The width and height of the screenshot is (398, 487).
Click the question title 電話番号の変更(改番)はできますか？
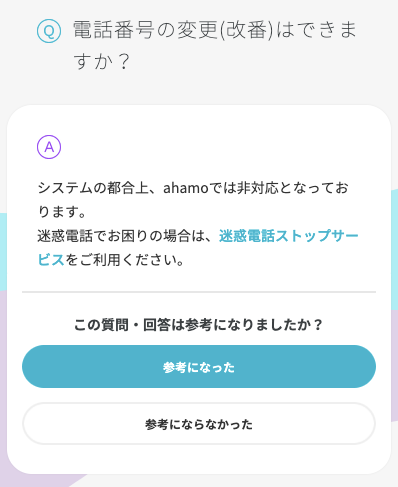pos(215,45)
